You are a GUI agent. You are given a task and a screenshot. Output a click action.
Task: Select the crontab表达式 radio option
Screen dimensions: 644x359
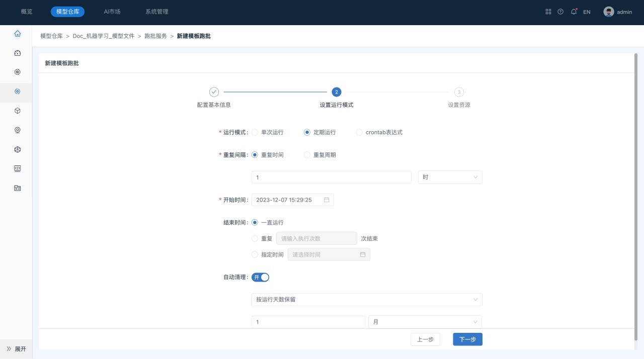tap(359, 132)
